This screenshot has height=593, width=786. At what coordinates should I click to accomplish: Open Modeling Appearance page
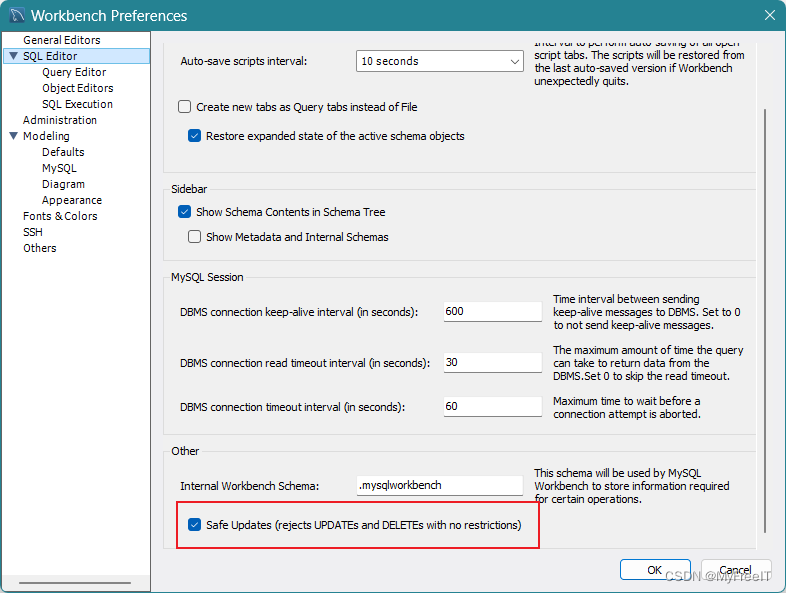[x=72, y=201]
